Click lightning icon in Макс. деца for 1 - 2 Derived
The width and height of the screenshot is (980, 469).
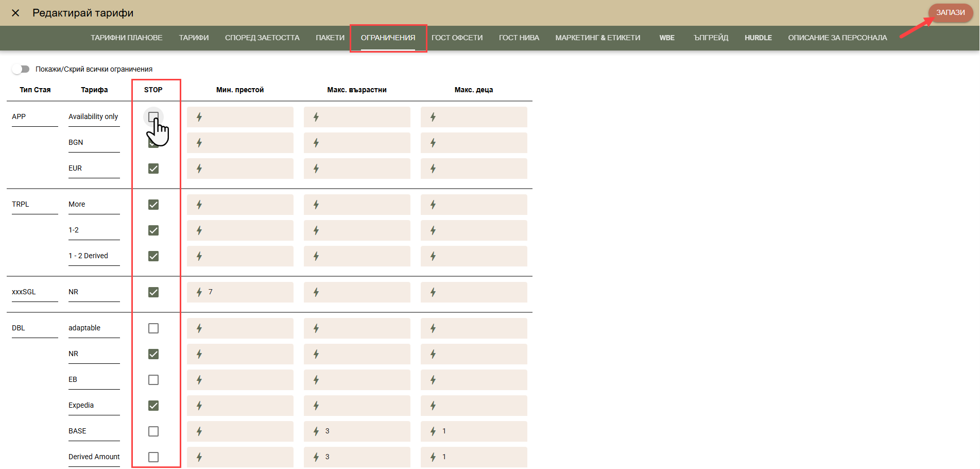tap(433, 256)
